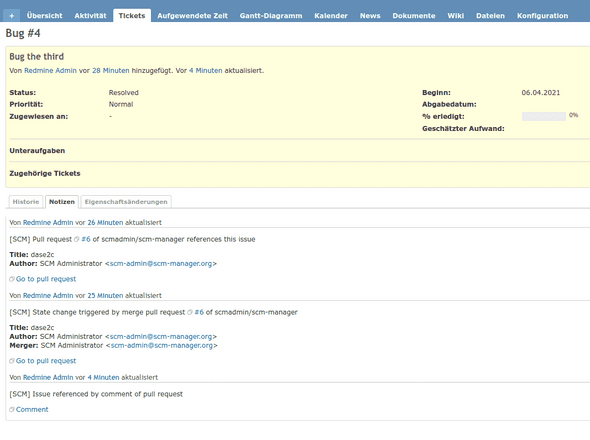Click Author email in the merge note

pos(161,337)
